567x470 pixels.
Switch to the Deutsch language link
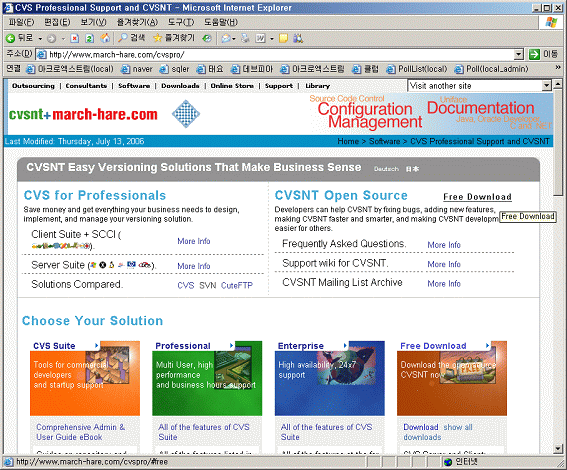[x=386, y=169]
